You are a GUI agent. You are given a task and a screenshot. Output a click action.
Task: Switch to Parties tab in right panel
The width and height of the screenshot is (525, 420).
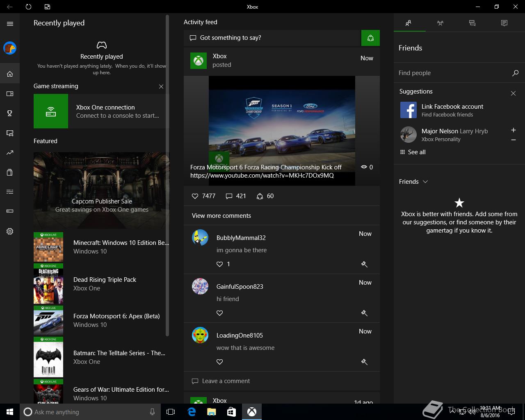coord(440,23)
